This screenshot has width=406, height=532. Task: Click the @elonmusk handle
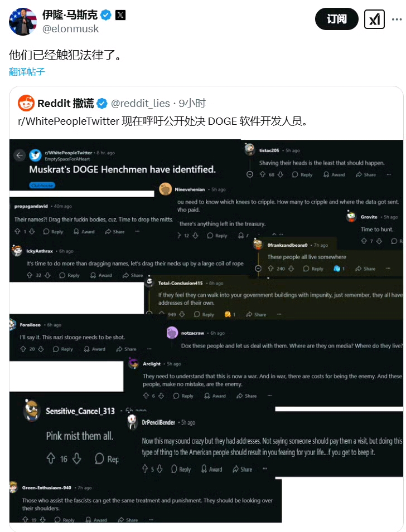70,29
